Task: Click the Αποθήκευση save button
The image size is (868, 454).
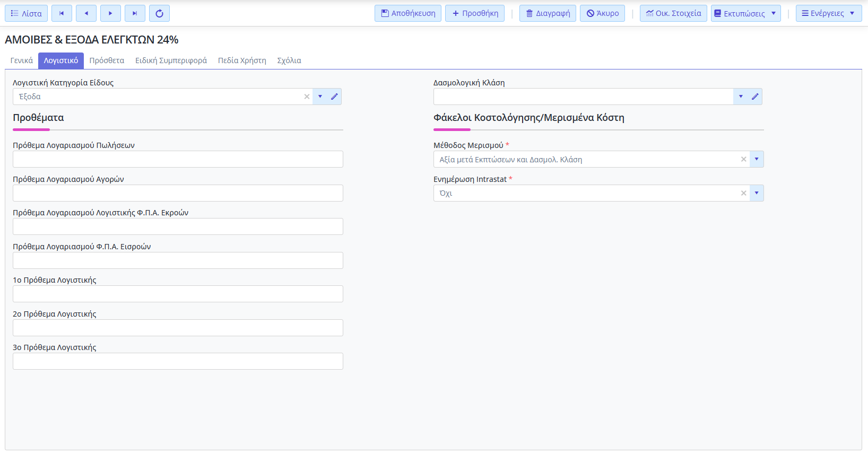Action: (x=407, y=13)
